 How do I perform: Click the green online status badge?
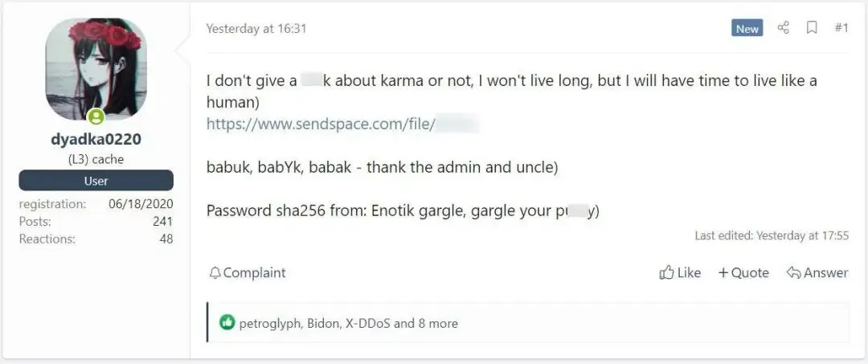tap(96, 118)
